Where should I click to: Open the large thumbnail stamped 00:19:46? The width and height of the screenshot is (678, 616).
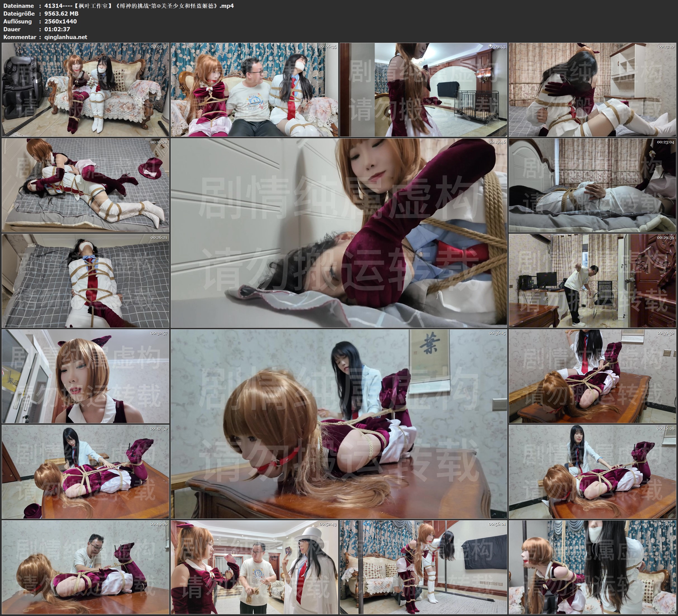pyautogui.click(x=339, y=233)
